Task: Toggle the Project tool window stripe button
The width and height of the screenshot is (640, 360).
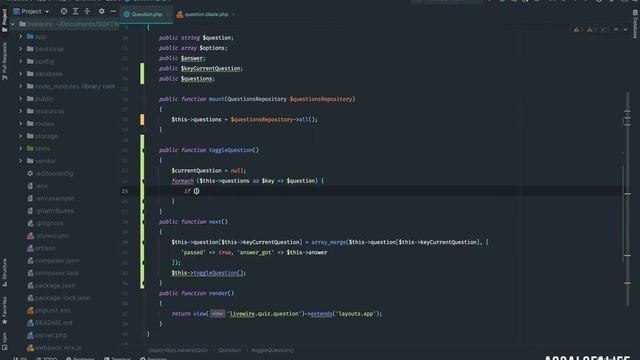Action: click(x=4, y=20)
